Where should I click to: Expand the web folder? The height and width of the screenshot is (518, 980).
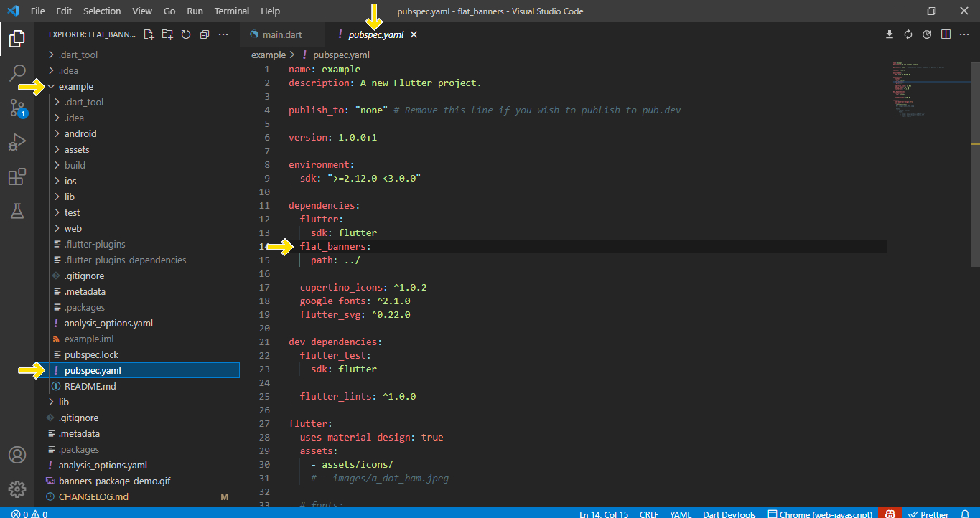click(73, 228)
